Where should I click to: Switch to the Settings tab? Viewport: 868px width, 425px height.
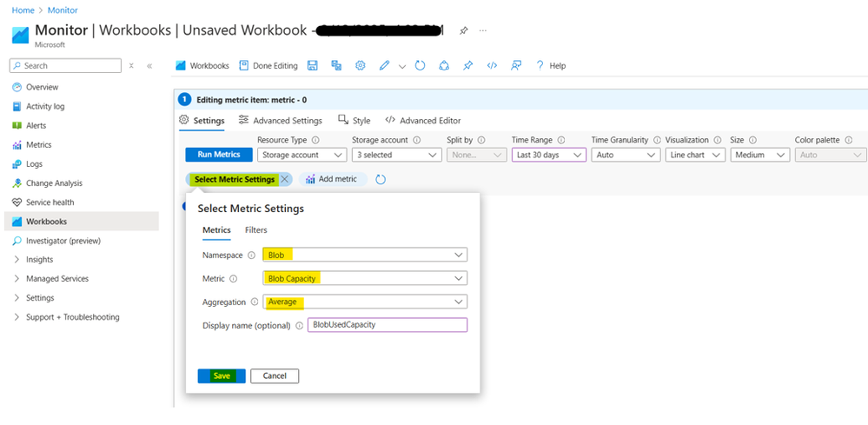tap(202, 121)
